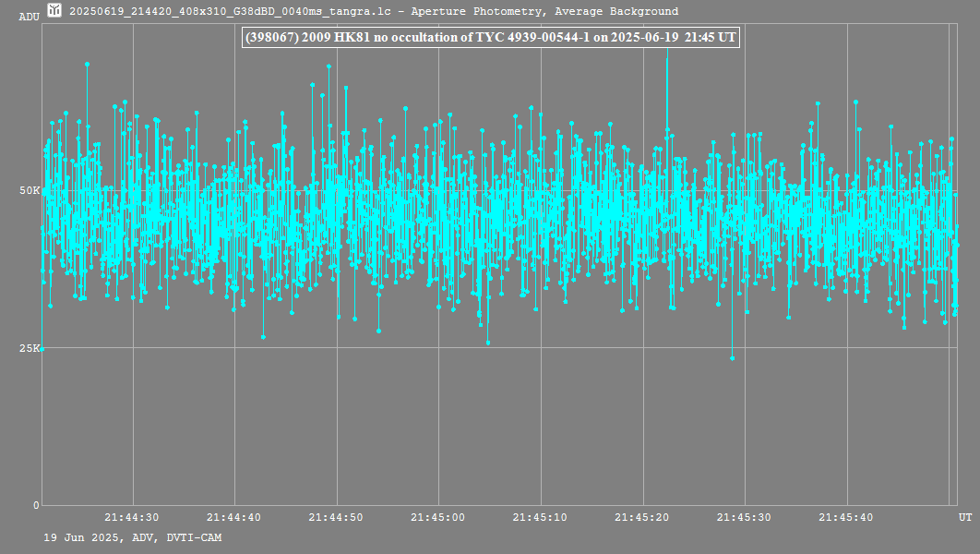Select the 21:44:40 time axis label

[234, 517]
